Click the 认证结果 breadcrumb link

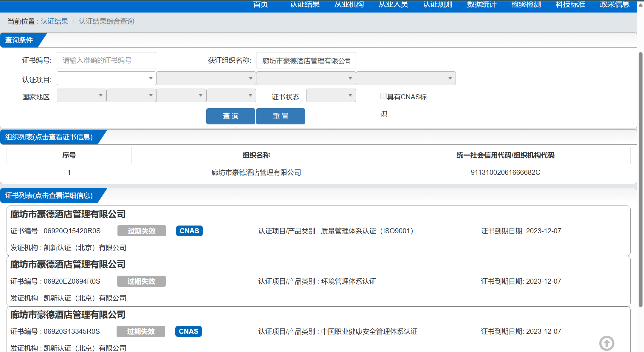[x=55, y=21]
